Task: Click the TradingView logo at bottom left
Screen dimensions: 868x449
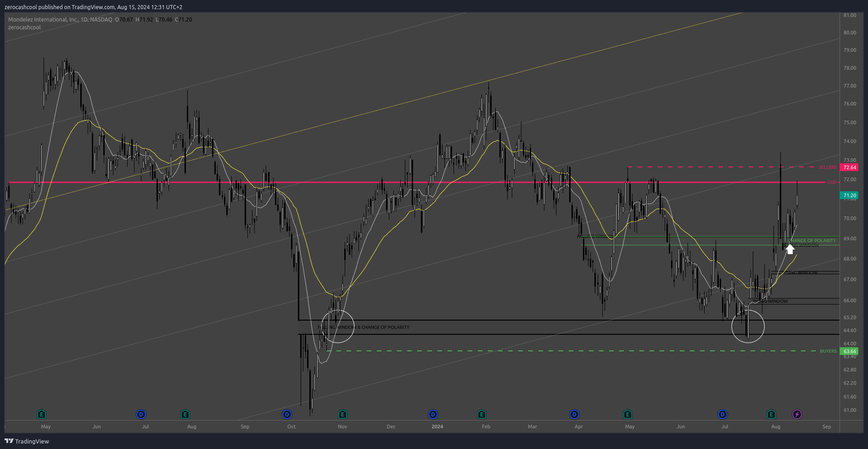Action: [x=27, y=441]
